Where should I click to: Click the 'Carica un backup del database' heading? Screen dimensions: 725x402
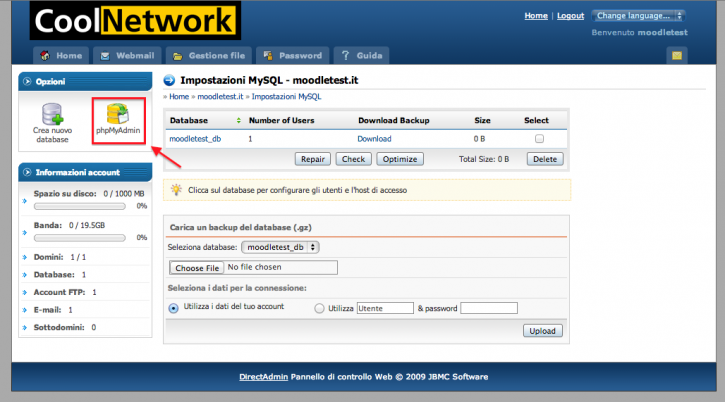pyautogui.click(x=240, y=227)
